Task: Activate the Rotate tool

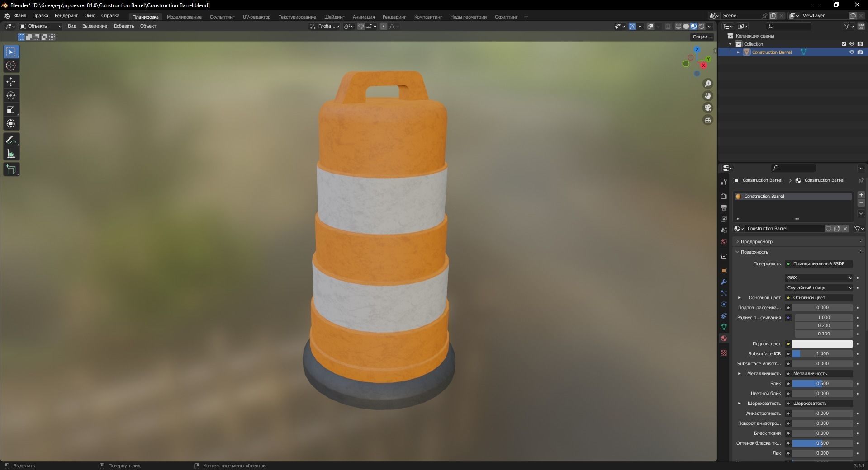Action: (x=11, y=95)
